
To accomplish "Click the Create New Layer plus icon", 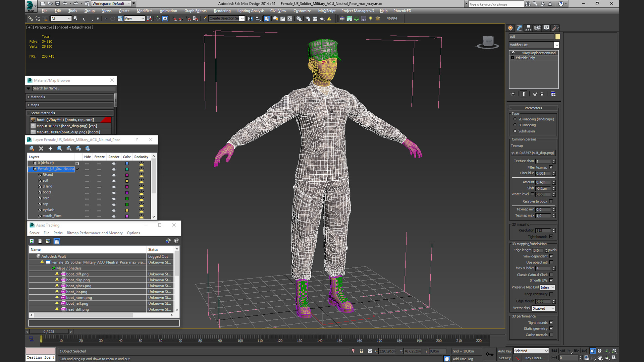I will [x=50, y=148].
